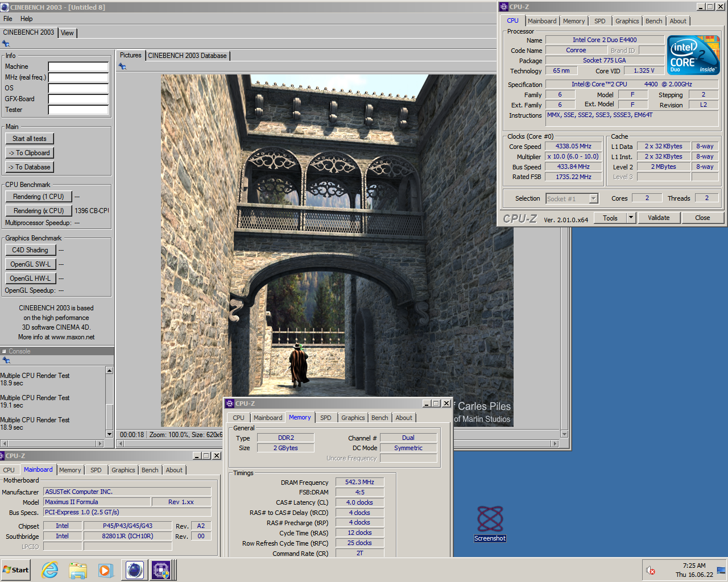Click the rendered castle picture

337,251
